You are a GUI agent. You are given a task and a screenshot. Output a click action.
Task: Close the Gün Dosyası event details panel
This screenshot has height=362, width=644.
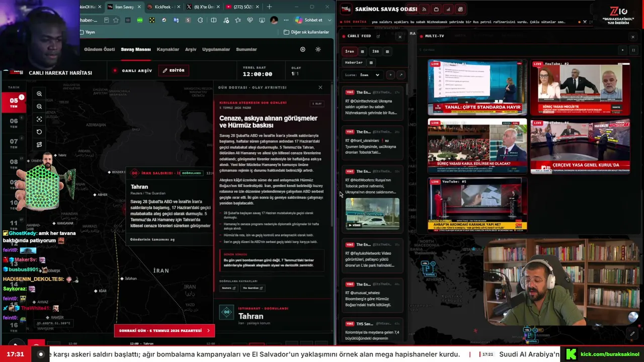[320, 87]
